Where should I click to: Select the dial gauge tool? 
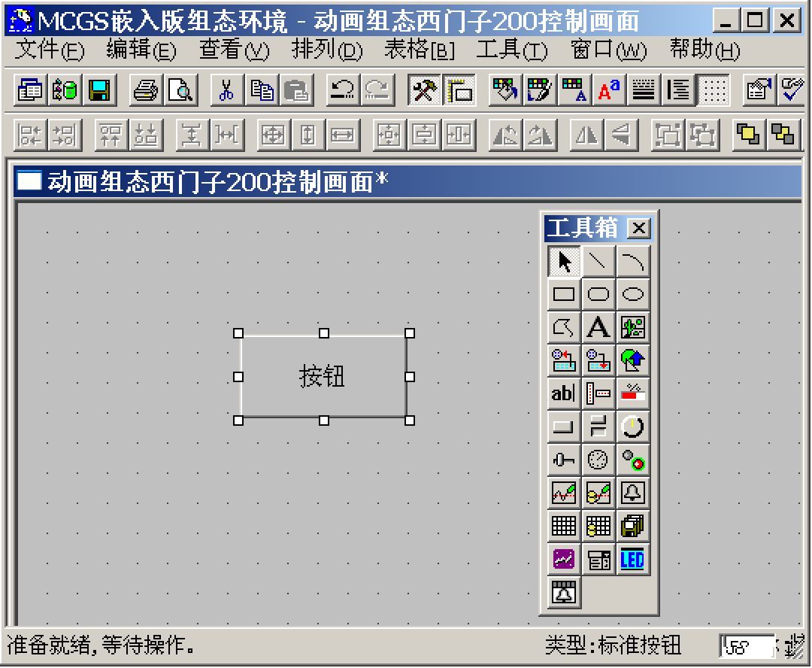(598, 460)
